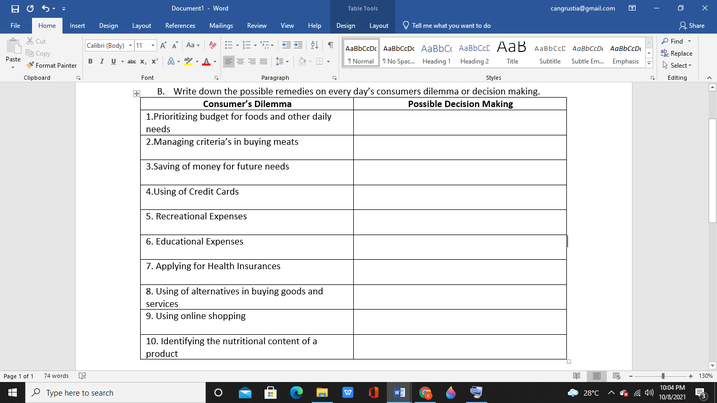717x403 pixels.
Task: Clear all formatting with the eraser icon
Action: (x=212, y=45)
